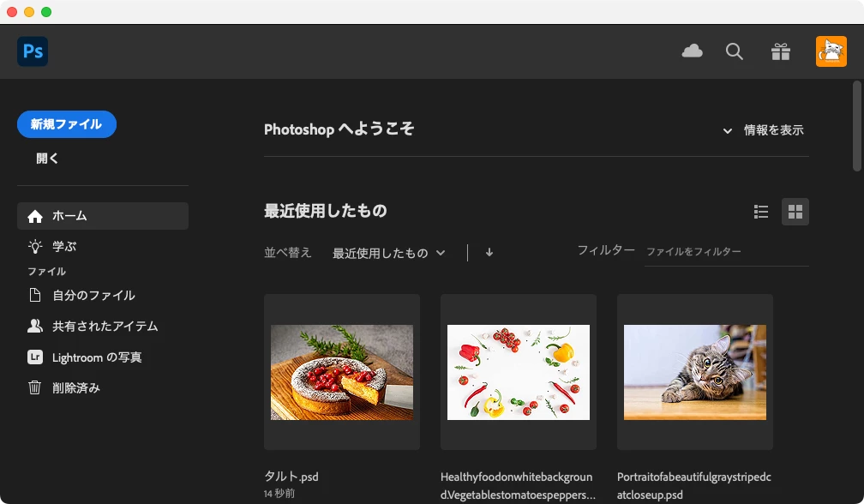Open the タルト.psd cake thumbnail
The image size is (864, 504).
tap(342, 372)
